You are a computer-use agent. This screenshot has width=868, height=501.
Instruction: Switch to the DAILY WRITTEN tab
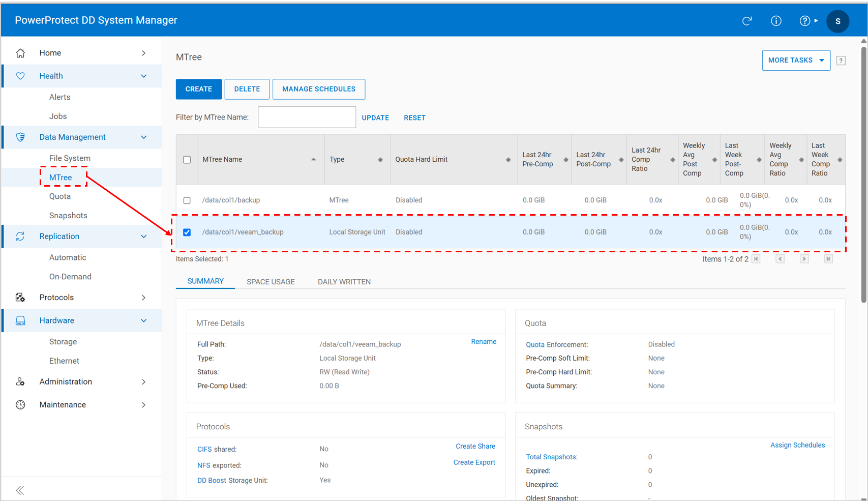pyautogui.click(x=344, y=282)
